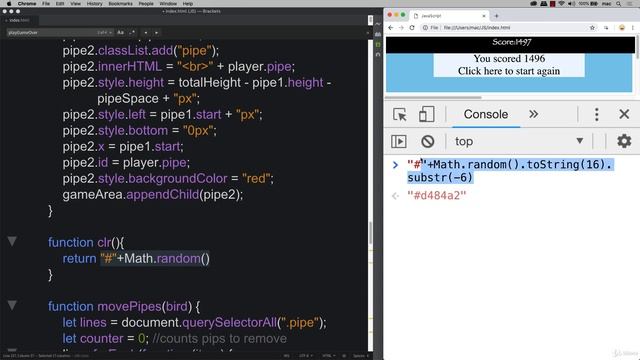Screen dimensions: 640x360
Task: Open Live Preview lightning icon in Brackets sidebar
Action: [378, 24]
